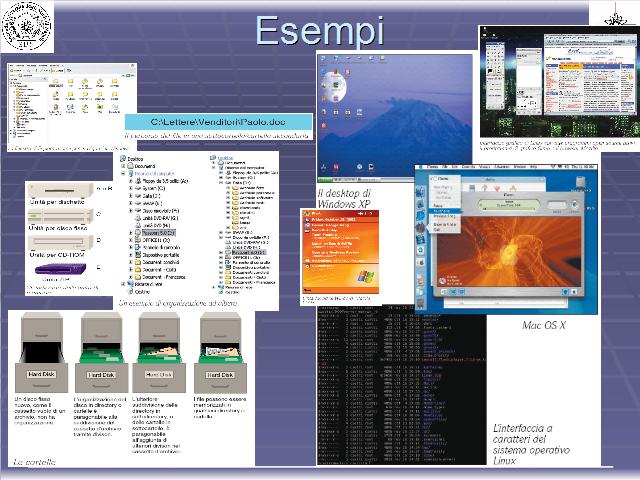The width and height of the screenshot is (640, 480).
Task: Expand Floppy da 3,5 pollici (A:) in left tree
Action: tap(131, 181)
